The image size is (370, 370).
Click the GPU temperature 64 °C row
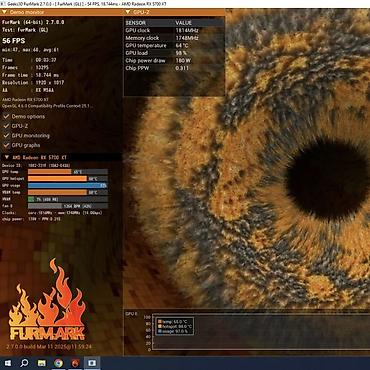(174, 46)
